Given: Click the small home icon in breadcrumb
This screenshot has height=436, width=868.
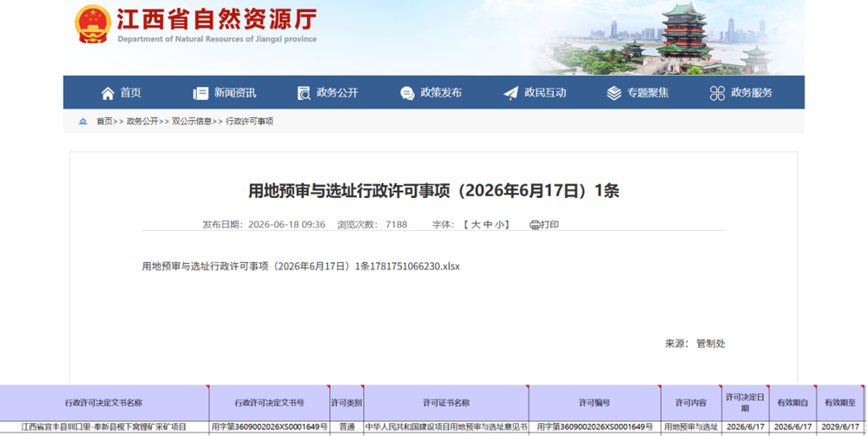Looking at the screenshot, I should 83,122.
